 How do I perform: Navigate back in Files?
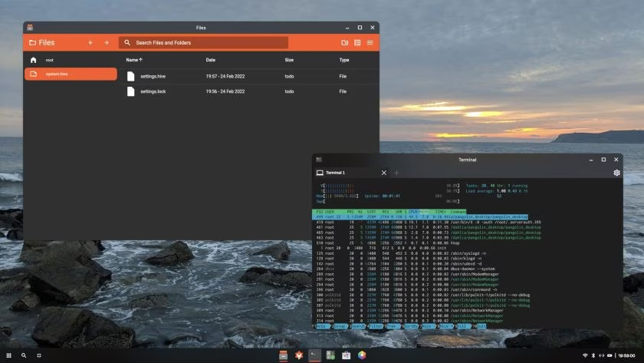(x=90, y=43)
